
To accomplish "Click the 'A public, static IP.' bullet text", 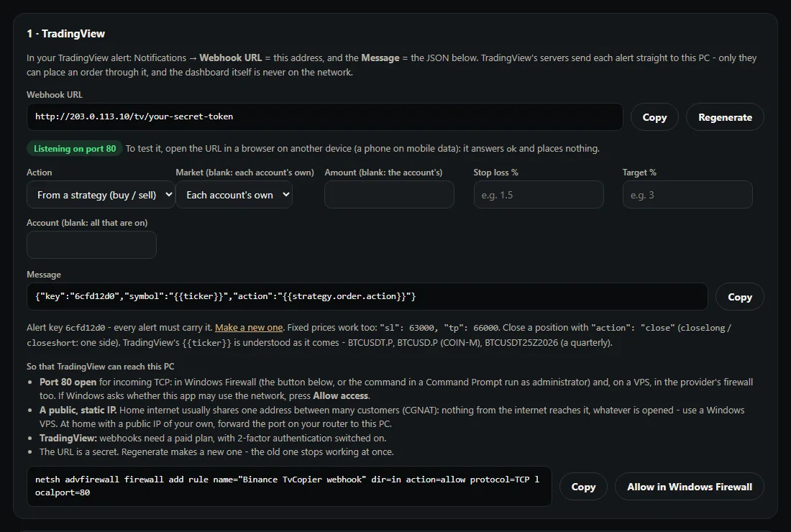I will pos(78,410).
